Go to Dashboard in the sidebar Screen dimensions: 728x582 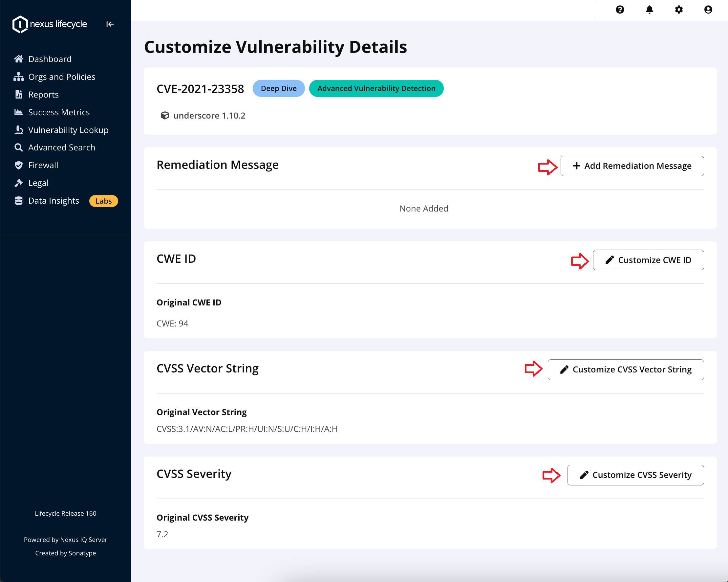click(x=50, y=59)
